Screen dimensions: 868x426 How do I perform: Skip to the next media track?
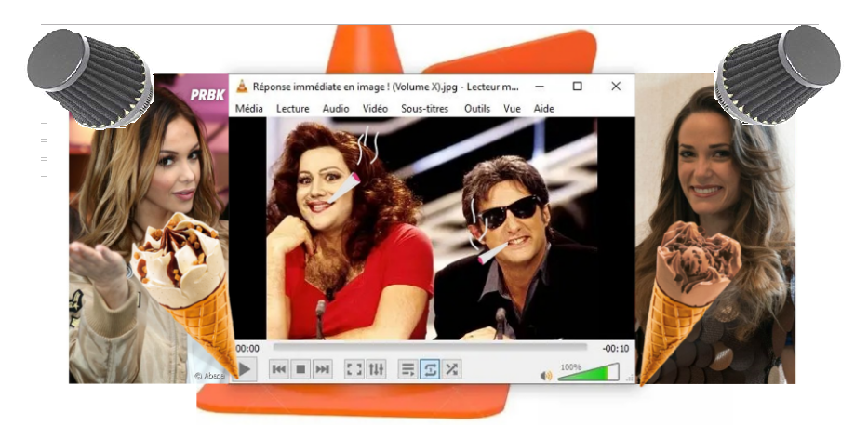tap(322, 369)
